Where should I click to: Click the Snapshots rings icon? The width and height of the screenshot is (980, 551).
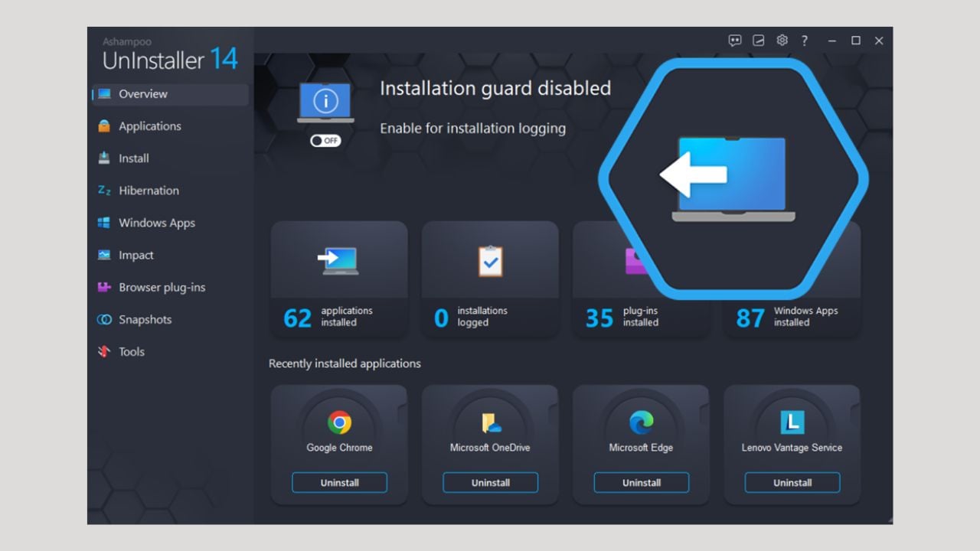pyautogui.click(x=104, y=319)
